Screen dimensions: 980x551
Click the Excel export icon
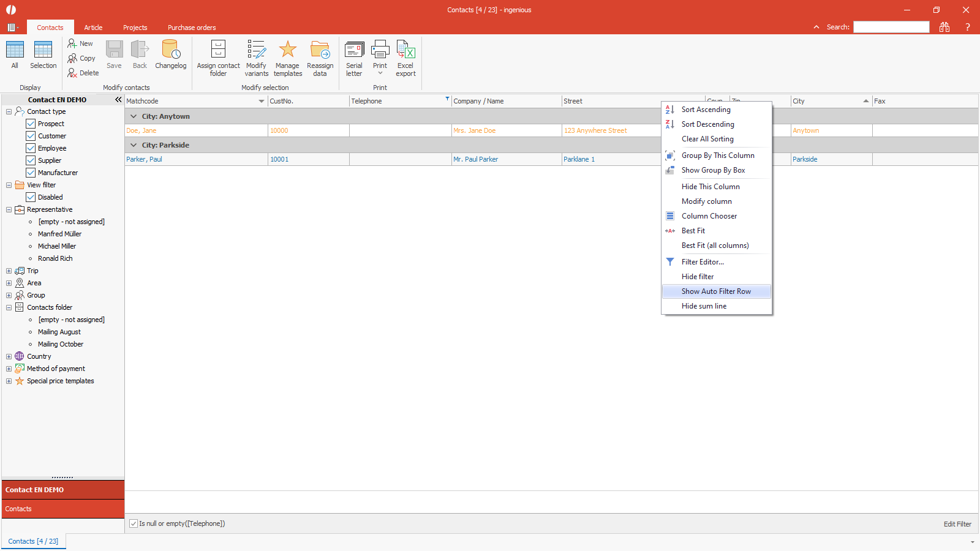[405, 50]
